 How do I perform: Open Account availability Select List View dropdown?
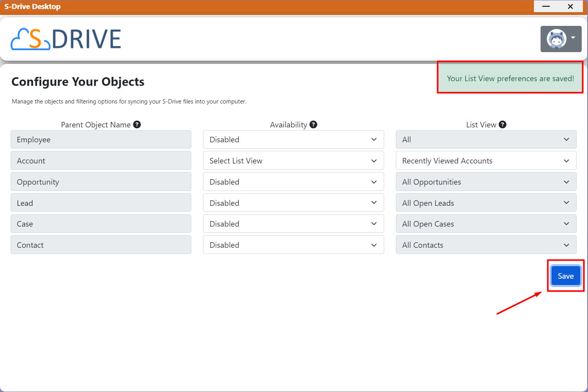coord(293,161)
